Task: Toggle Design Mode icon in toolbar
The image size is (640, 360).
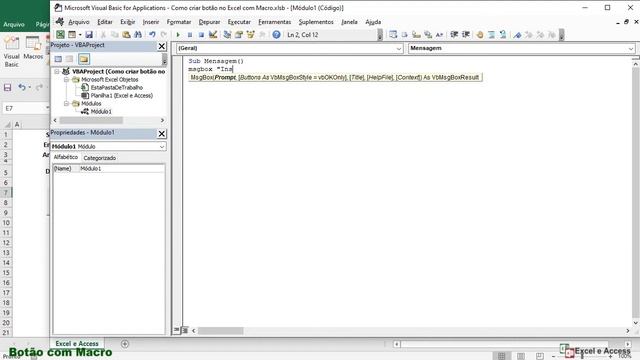Action: click(x=213, y=35)
